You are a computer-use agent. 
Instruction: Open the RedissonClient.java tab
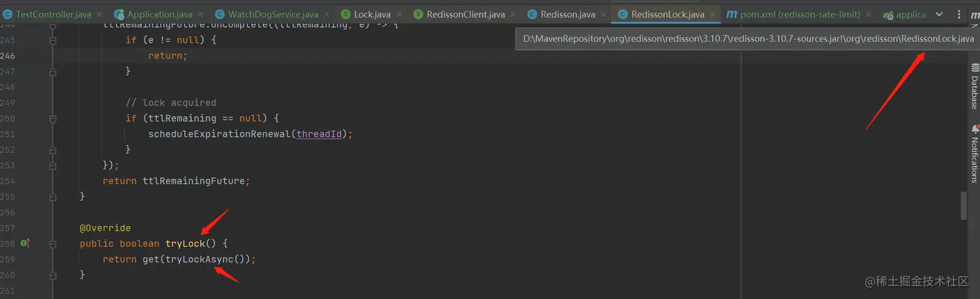click(x=465, y=14)
